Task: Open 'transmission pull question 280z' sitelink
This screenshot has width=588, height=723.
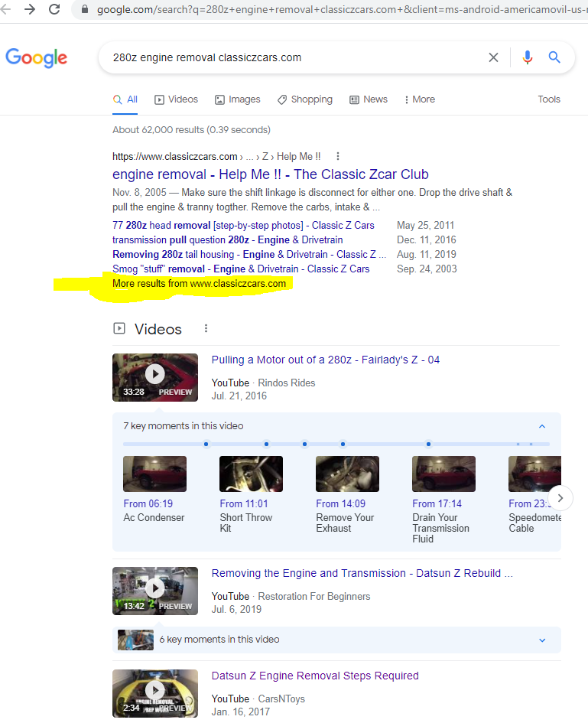Action: pyautogui.click(x=228, y=239)
